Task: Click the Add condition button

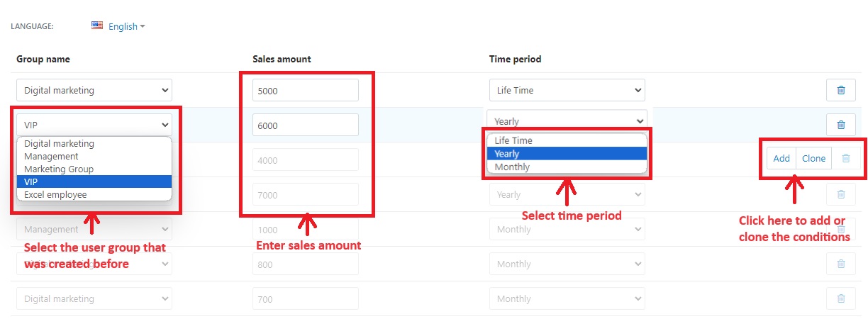Action: point(781,159)
